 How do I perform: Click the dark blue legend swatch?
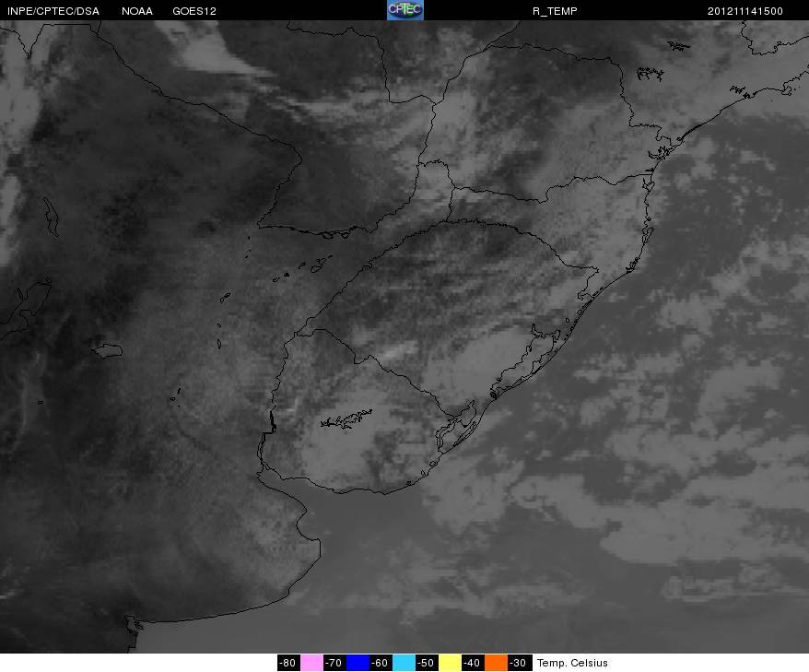(x=358, y=663)
